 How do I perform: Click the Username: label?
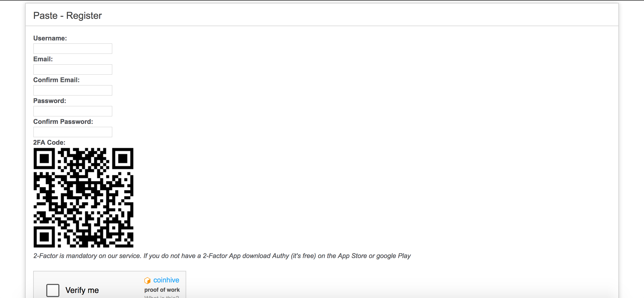tap(50, 38)
